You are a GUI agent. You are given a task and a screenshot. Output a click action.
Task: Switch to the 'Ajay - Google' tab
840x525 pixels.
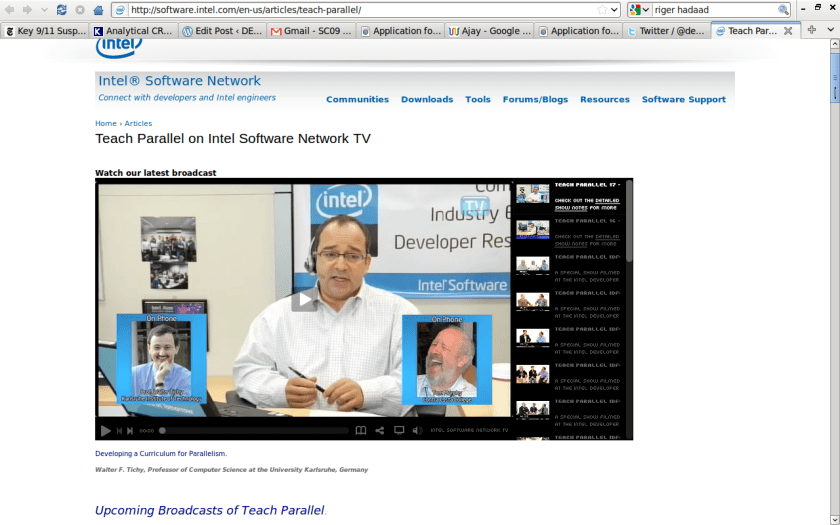(x=489, y=31)
